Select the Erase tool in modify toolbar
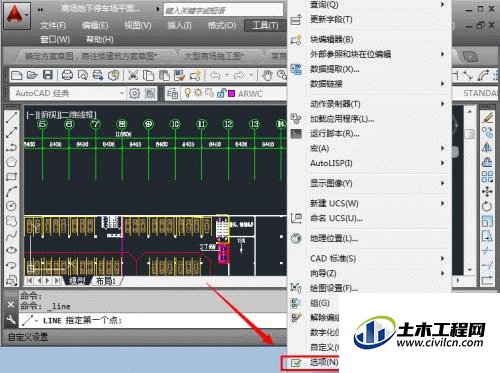The height and width of the screenshot is (373, 500). pyautogui.click(x=487, y=117)
